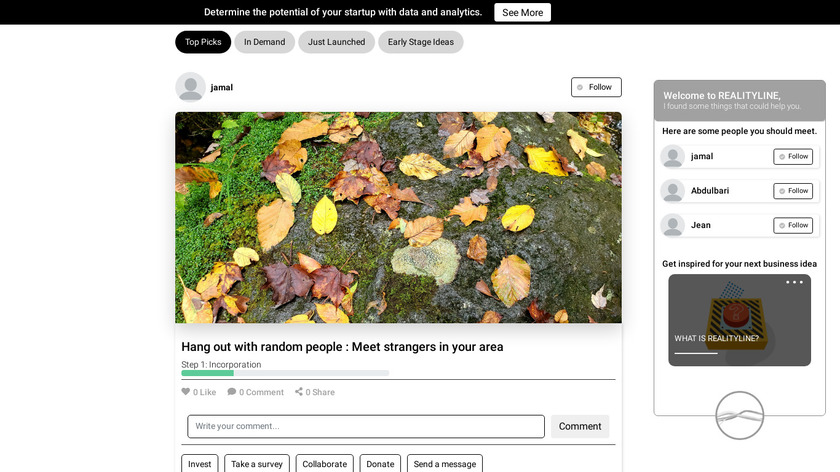Follow Jean in the suggestions list
Image resolution: width=840 pixels, height=472 pixels.
pos(793,225)
